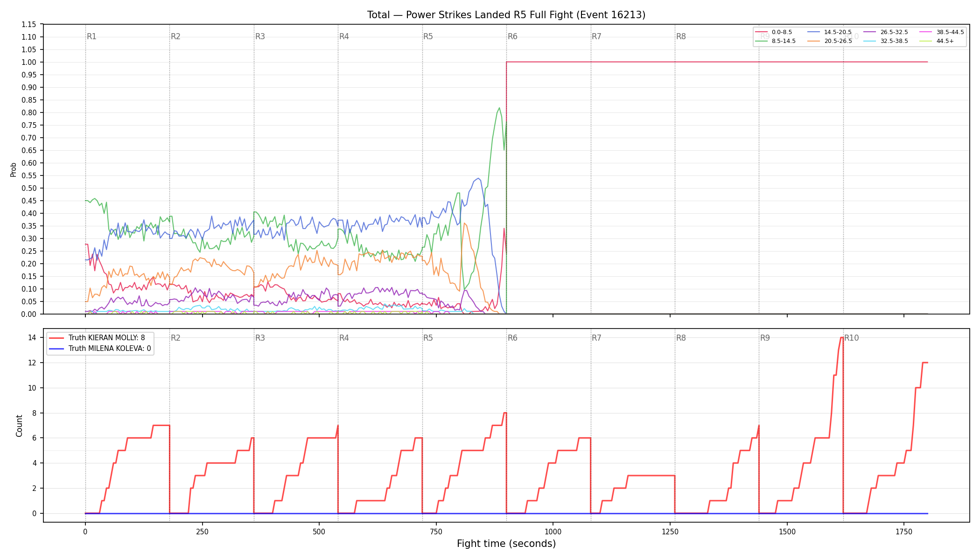The image size is (980, 560).
Task: Click the 250 tick on the time axis
Action: coord(202,532)
